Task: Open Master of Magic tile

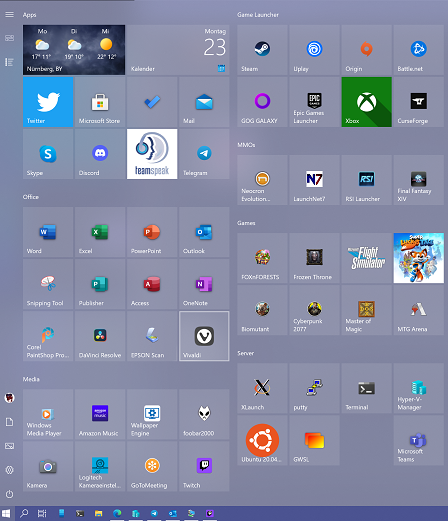Action: (366, 310)
